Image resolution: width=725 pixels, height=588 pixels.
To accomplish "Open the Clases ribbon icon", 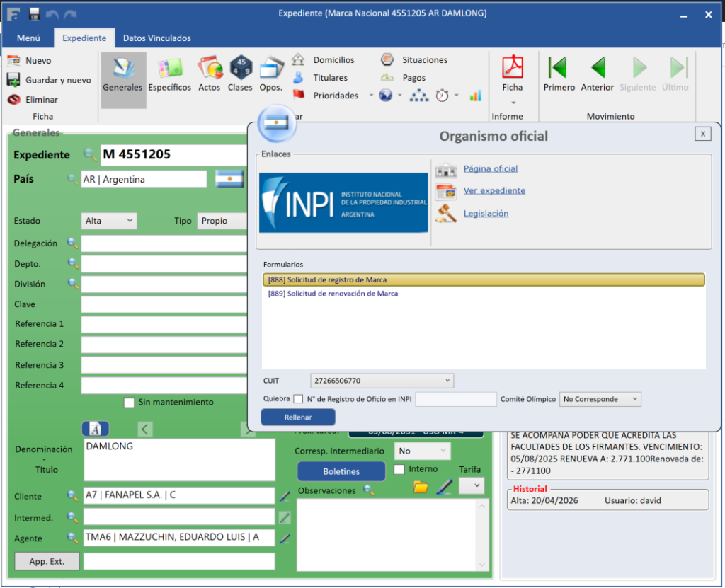I will point(240,69).
